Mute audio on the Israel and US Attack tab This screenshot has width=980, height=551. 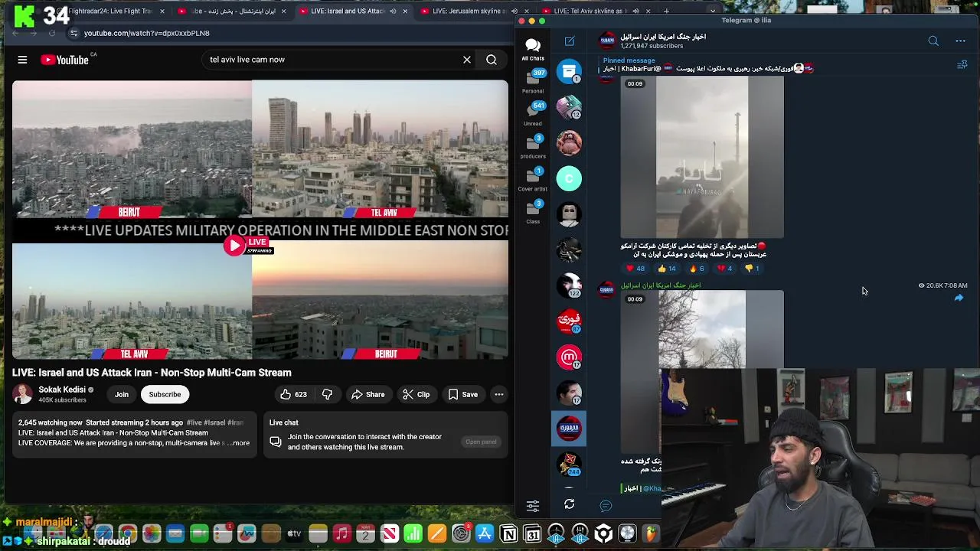tap(393, 11)
